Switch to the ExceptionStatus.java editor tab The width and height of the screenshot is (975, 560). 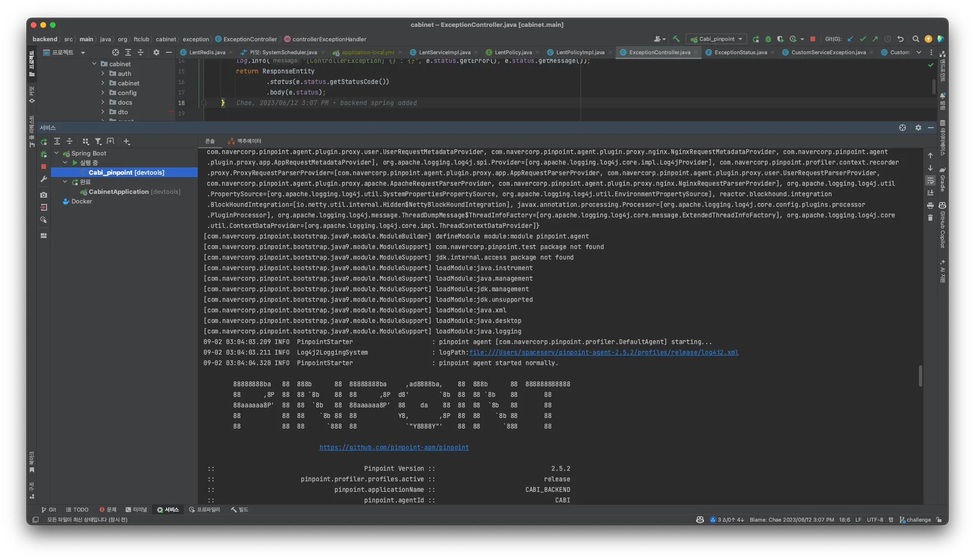(740, 52)
